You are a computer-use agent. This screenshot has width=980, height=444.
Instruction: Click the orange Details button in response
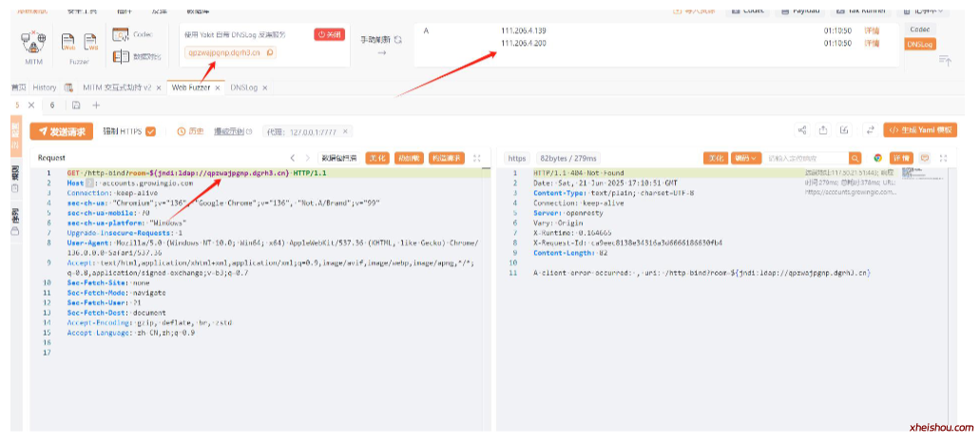[x=901, y=158]
